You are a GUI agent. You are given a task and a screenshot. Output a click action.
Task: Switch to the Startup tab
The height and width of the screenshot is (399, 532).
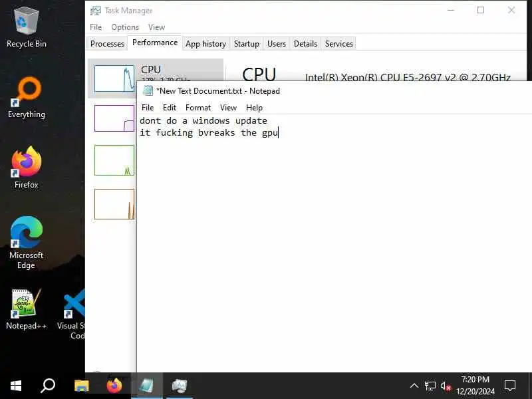tap(246, 44)
